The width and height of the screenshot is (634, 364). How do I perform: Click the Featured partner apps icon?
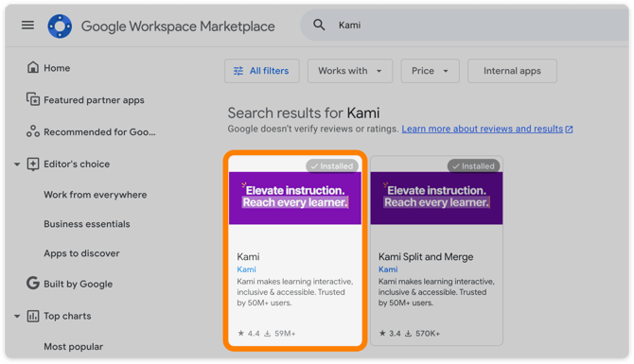tap(33, 99)
